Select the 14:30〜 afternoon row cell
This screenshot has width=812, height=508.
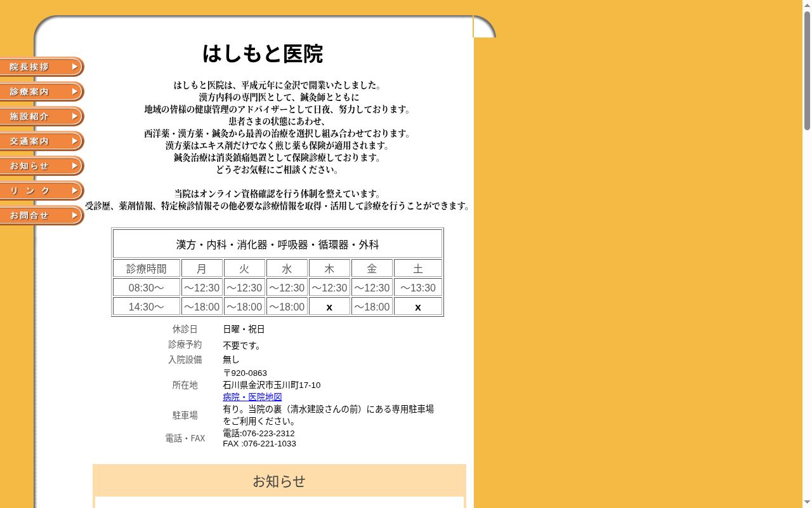(147, 307)
